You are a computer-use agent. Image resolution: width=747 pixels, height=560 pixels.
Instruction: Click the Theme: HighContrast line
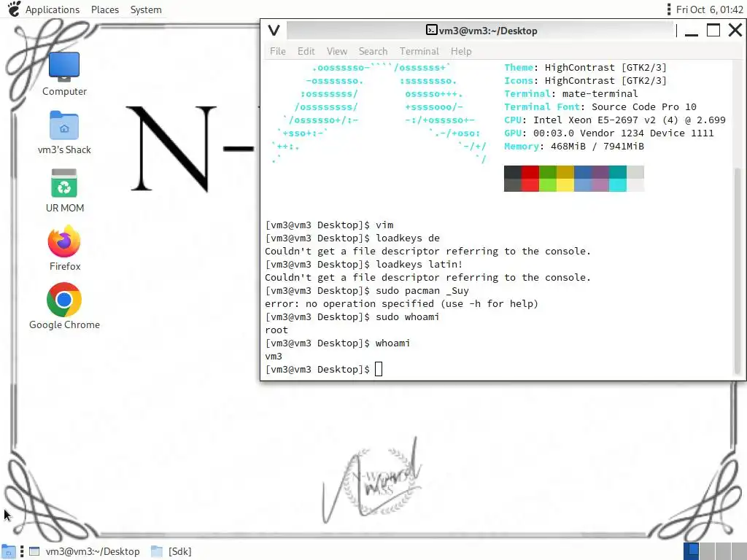point(586,67)
